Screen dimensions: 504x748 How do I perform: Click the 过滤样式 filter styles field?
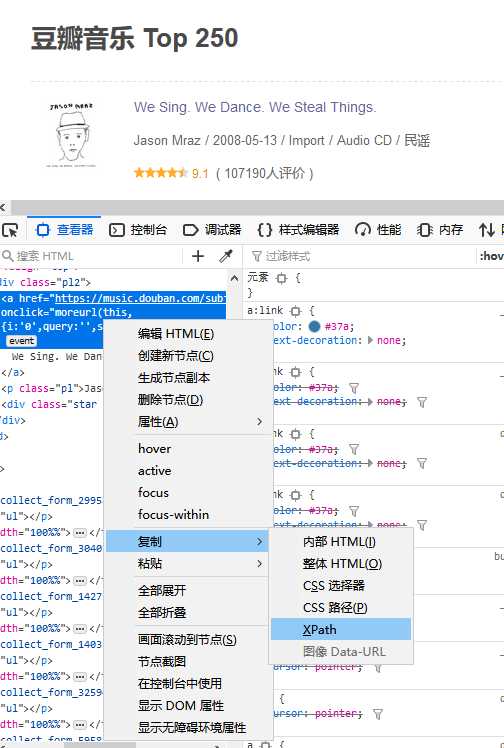(x=360, y=256)
